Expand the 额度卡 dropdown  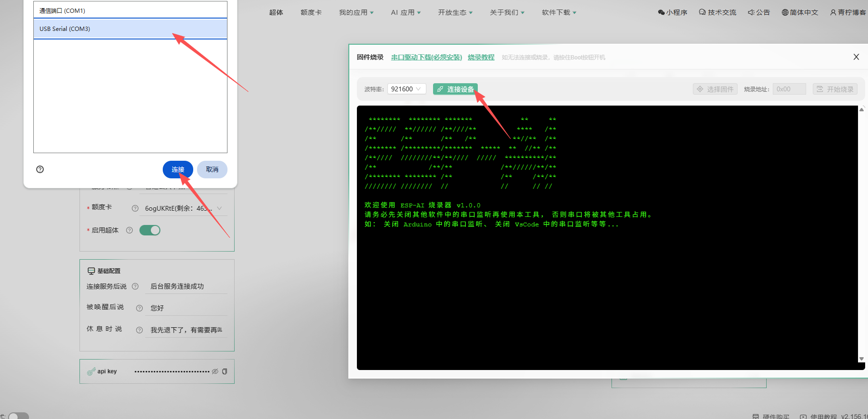(x=219, y=208)
